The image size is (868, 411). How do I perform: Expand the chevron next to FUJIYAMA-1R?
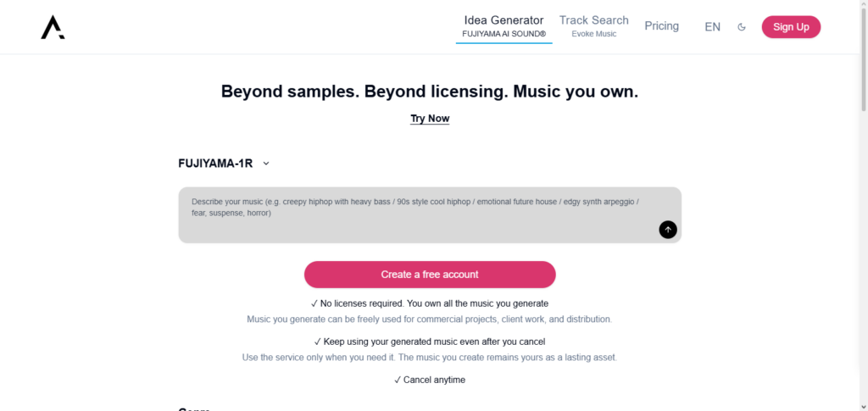(x=266, y=164)
